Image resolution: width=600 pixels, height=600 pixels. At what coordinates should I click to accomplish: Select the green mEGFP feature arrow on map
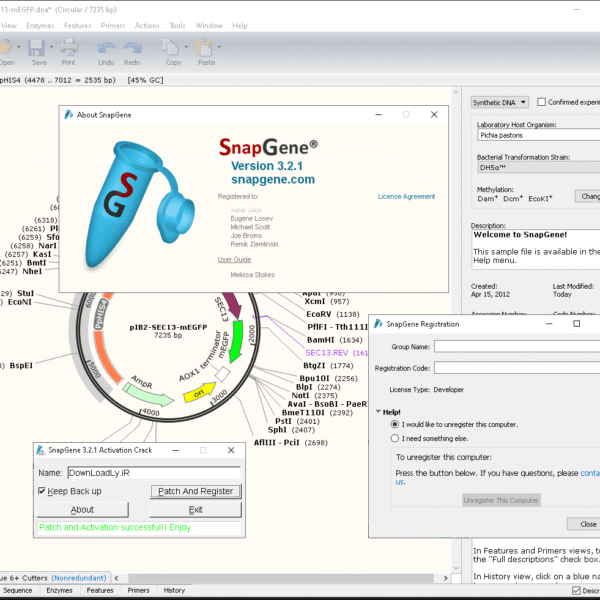pyautogui.click(x=236, y=341)
